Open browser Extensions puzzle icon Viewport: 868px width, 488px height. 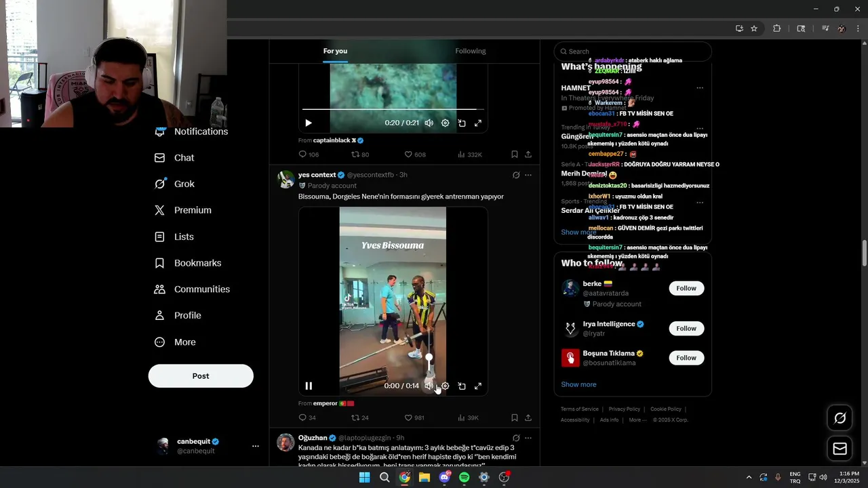[777, 28]
